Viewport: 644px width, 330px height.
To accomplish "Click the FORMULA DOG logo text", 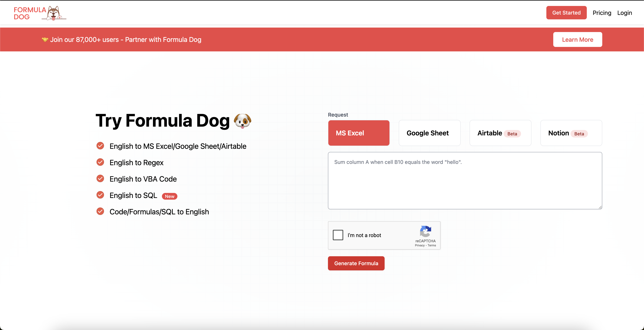I will [x=30, y=13].
